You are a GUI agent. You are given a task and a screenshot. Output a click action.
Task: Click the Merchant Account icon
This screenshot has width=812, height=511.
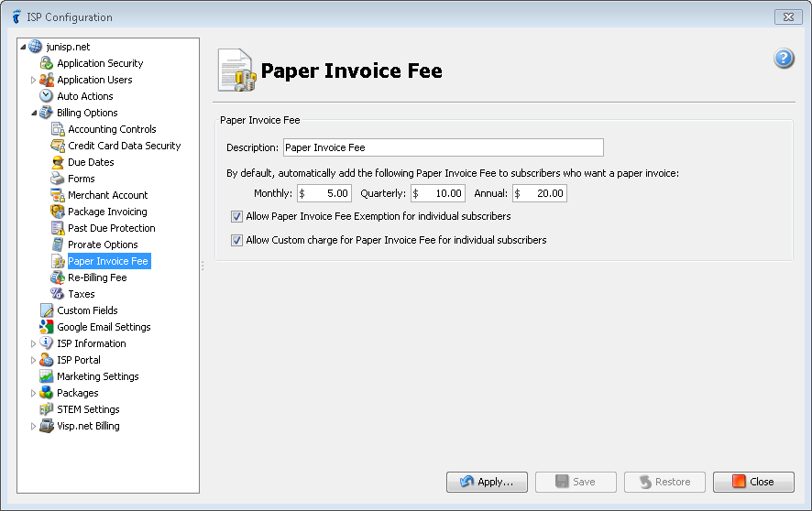(58, 195)
